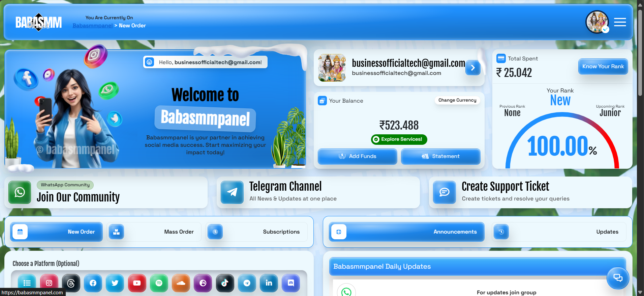The width and height of the screenshot is (644, 296).
Task: Select the Threads platform icon
Action: [x=71, y=283]
